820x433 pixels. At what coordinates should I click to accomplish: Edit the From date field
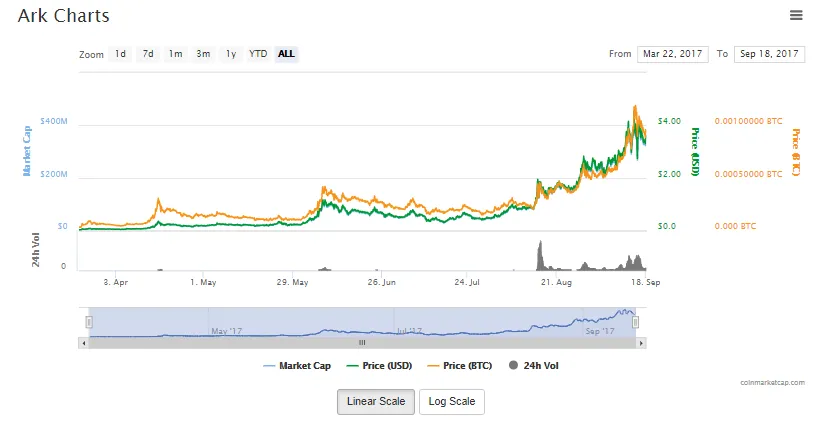coord(673,54)
